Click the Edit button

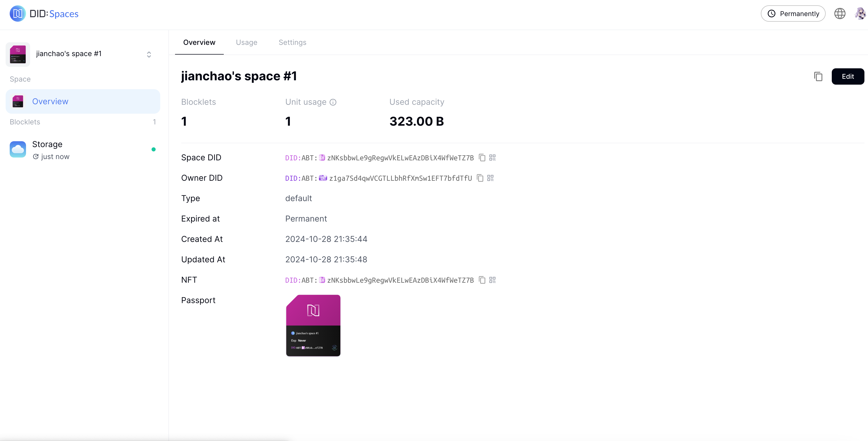pos(847,76)
